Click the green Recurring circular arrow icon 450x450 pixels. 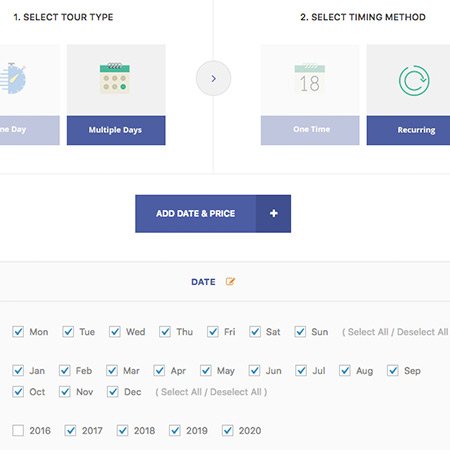414,81
